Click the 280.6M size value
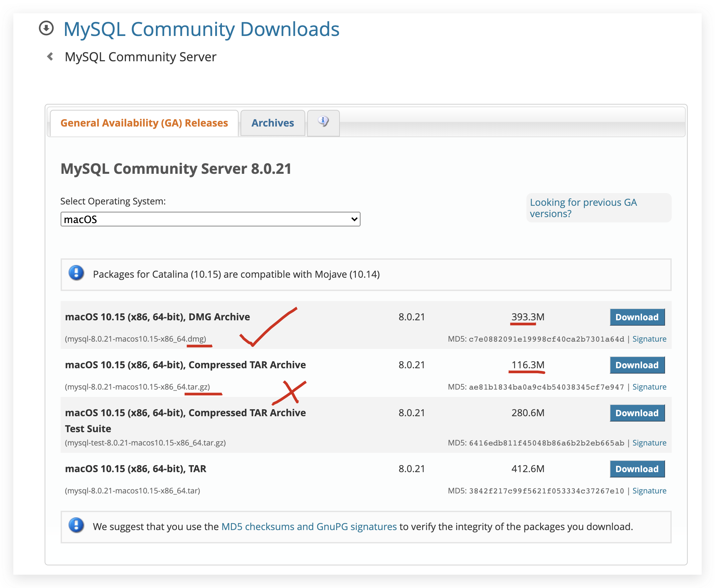This screenshot has width=715, height=588. coord(528,413)
